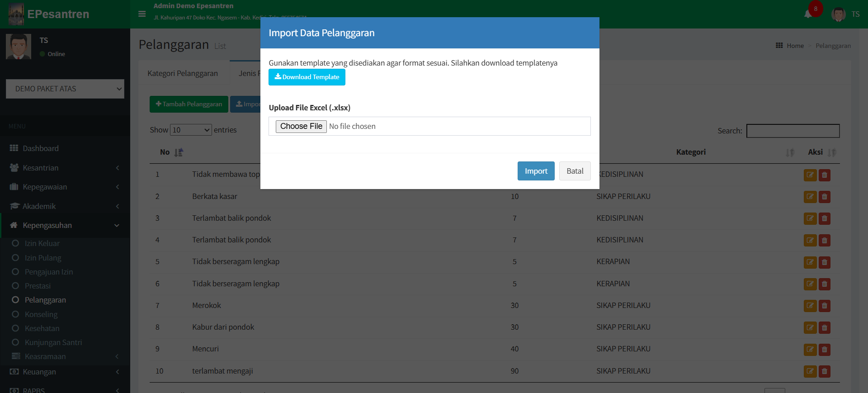
Task: Switch to Kategori Pelanggaran tab
Action: [183, 73]
